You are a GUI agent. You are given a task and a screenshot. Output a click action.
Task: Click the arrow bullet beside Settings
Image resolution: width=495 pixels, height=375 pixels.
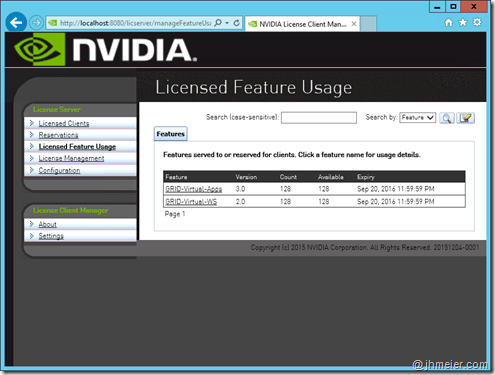coord(32,236)
